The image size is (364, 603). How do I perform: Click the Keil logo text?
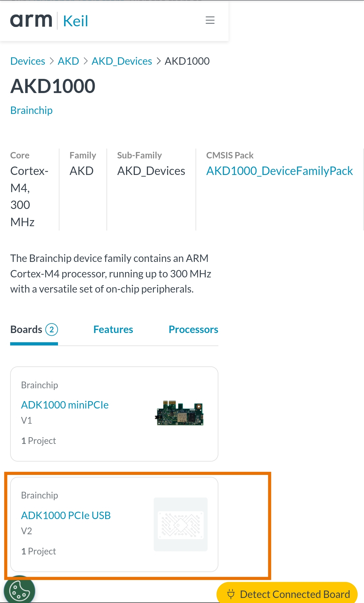75,21
